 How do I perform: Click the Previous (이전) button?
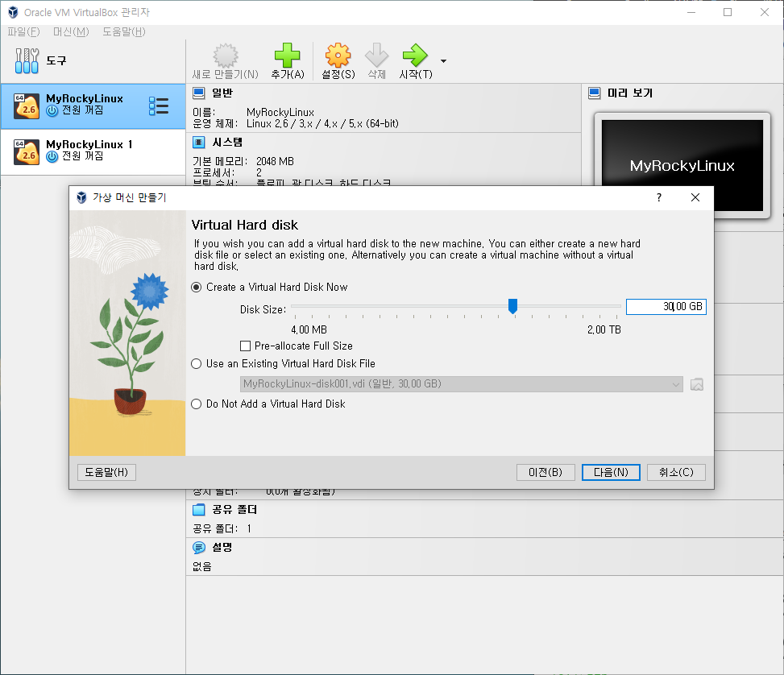pyautogui.click(x=545, y=472)
